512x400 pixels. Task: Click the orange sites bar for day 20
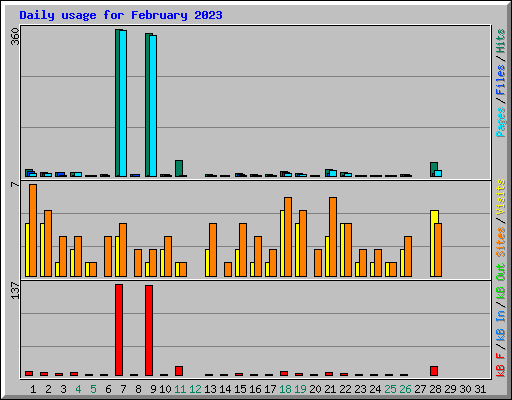pos(318,263)
